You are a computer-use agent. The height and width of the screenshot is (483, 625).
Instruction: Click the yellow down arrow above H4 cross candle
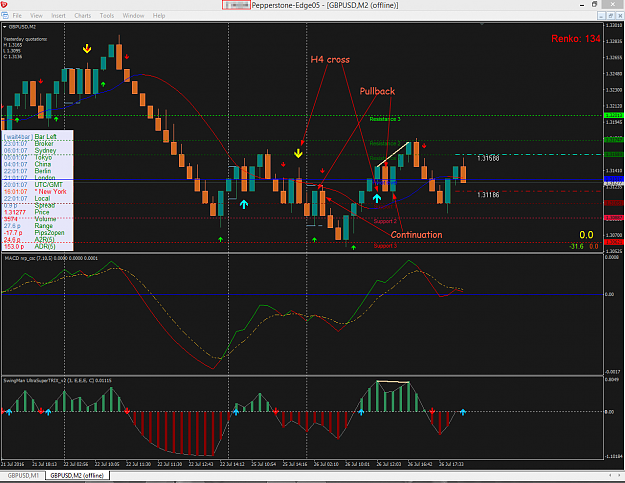(x=298, y=153)
